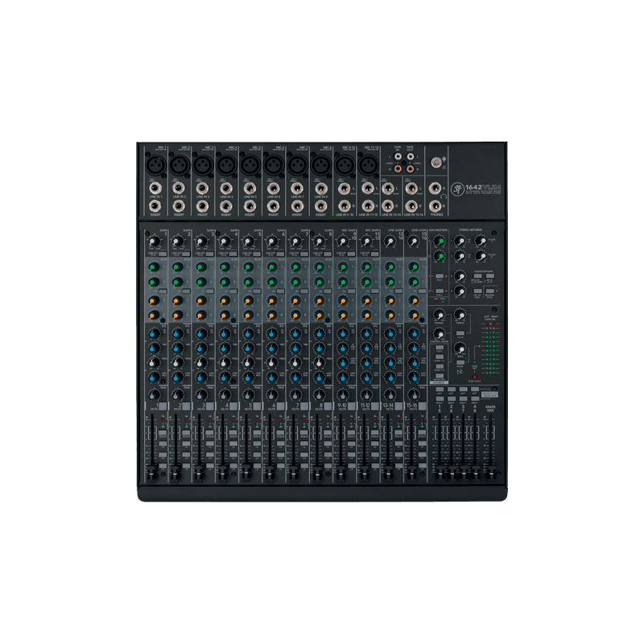This screenshot has height=644, width=644.
Task: Toggle the channel 2 LOW CUT switch
Action: (187, 254)
